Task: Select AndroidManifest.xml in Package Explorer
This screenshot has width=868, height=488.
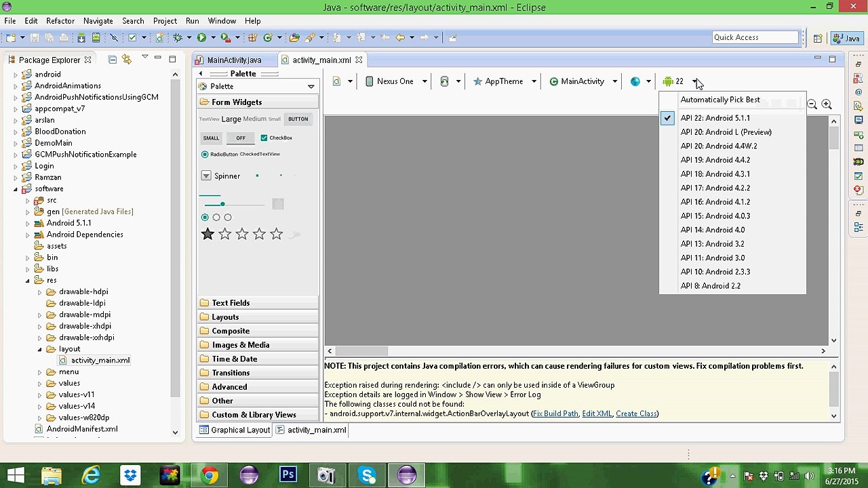Action: tap(76, 429)
